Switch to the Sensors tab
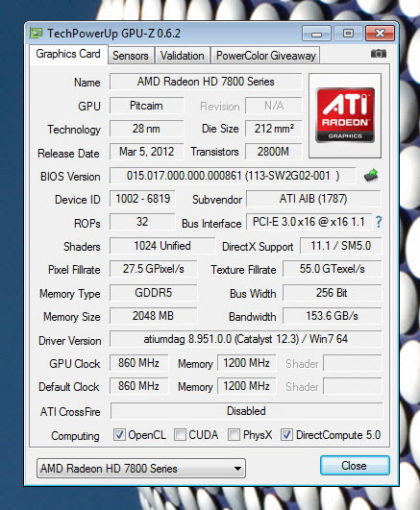Screen dimensions: 420x510 pyautogui.click(x=131, y=56)
